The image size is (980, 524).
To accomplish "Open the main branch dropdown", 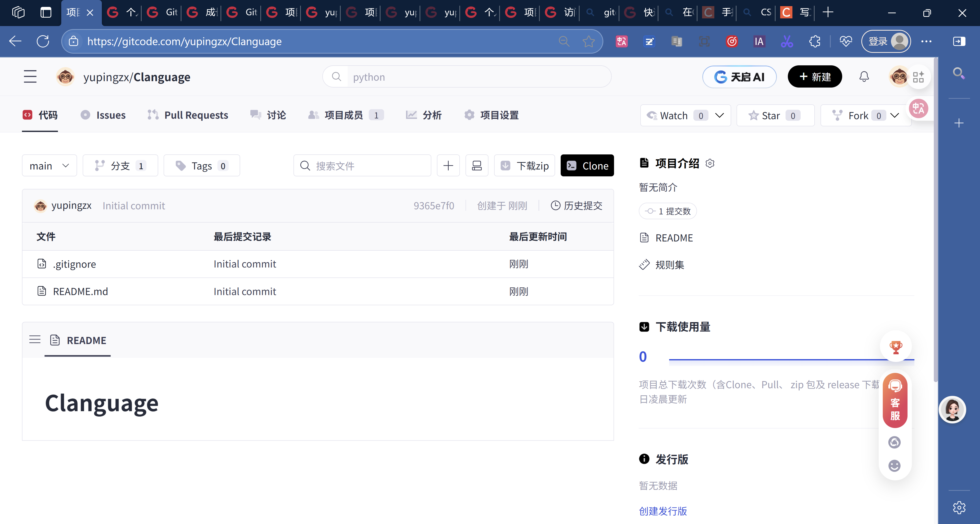I will (49, 165).
